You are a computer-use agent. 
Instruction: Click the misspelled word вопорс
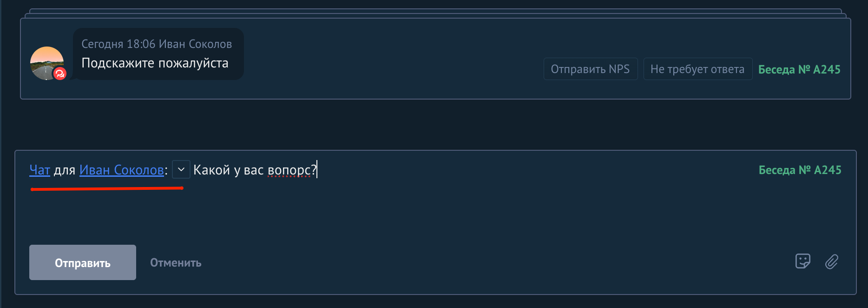[289, 170]
